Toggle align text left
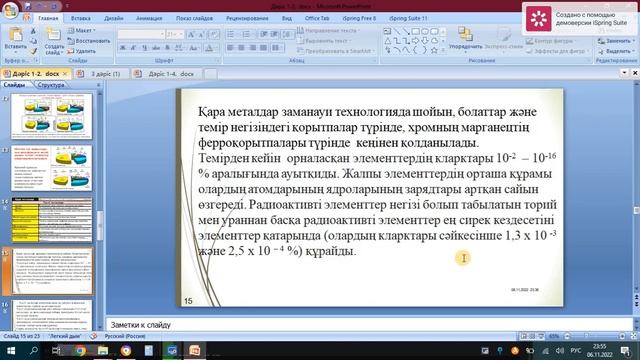Viewport: 640px width, 360px height. [230, 48]
